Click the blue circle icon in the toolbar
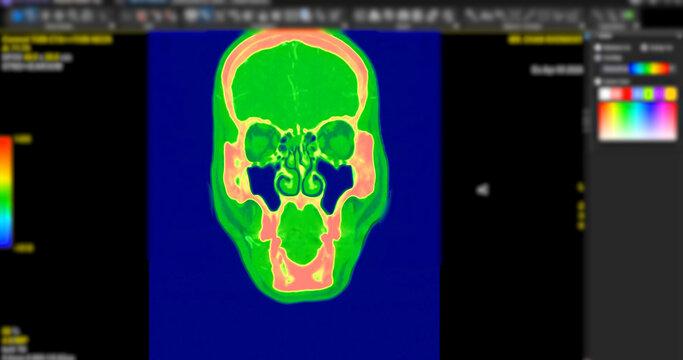Image resolution: width=683 pixels, height=360 pixels. pyautogui.click(x=17, y=16)
